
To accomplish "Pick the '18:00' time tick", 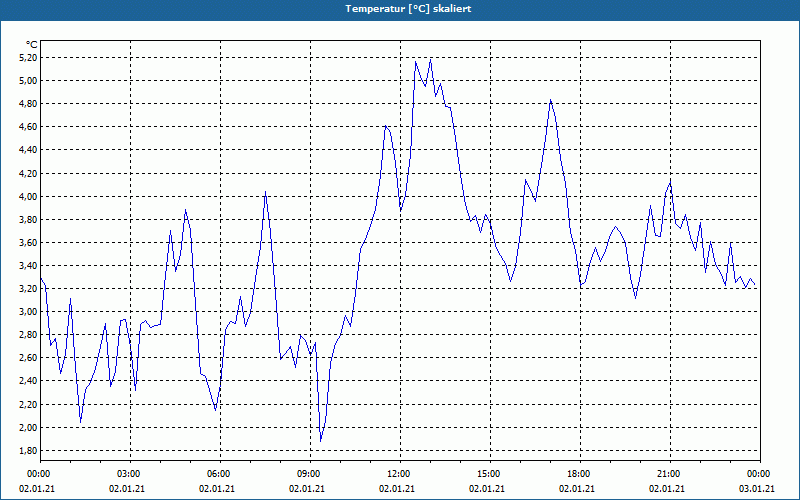I will click(580, 474).
